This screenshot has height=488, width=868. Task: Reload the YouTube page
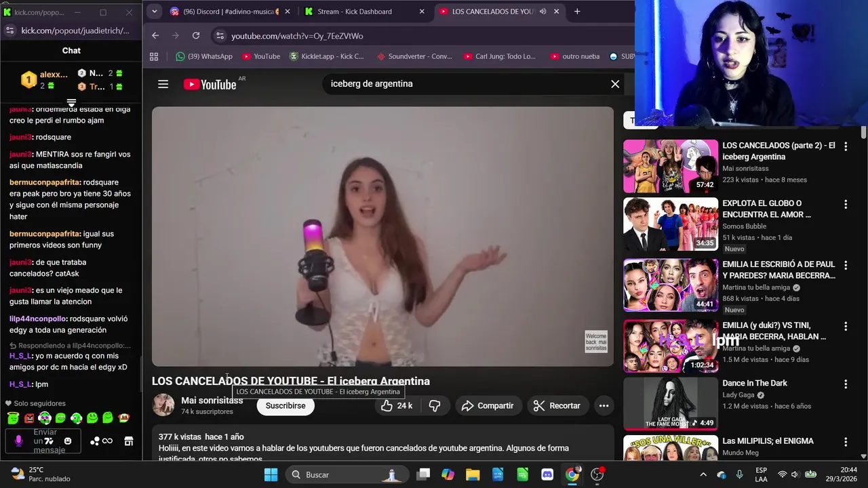(196, 36)
